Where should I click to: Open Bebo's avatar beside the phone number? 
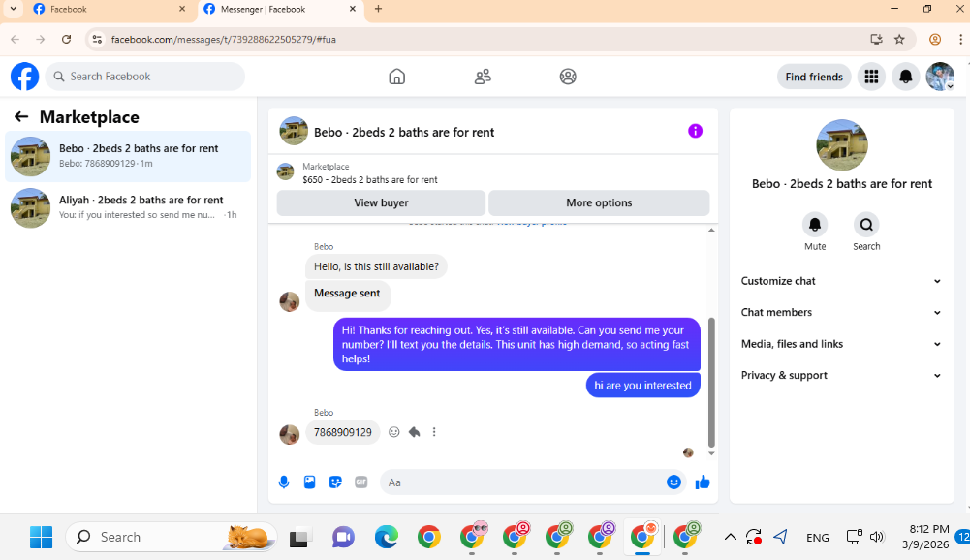(290, 434)
